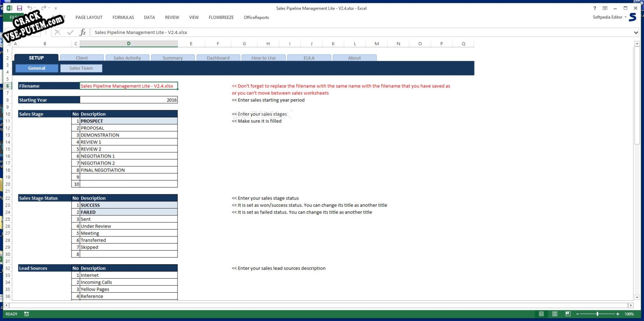
Task: Open the OfficeReports ribbon tab
Action: [256, 17]
